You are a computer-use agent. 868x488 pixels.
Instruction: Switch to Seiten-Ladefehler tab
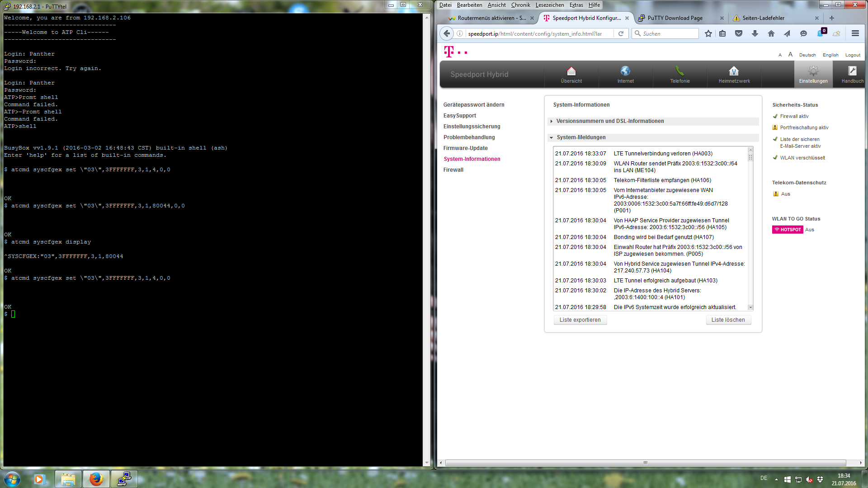776,18
